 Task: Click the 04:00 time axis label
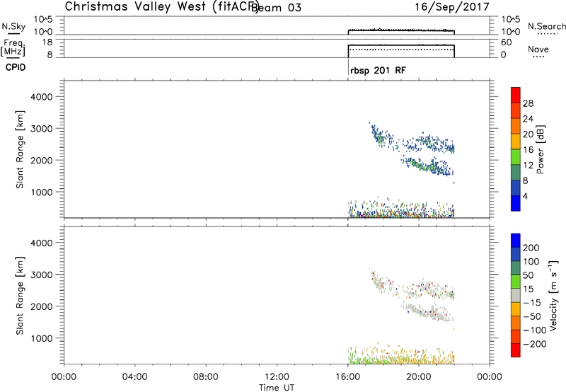[135, 377]
